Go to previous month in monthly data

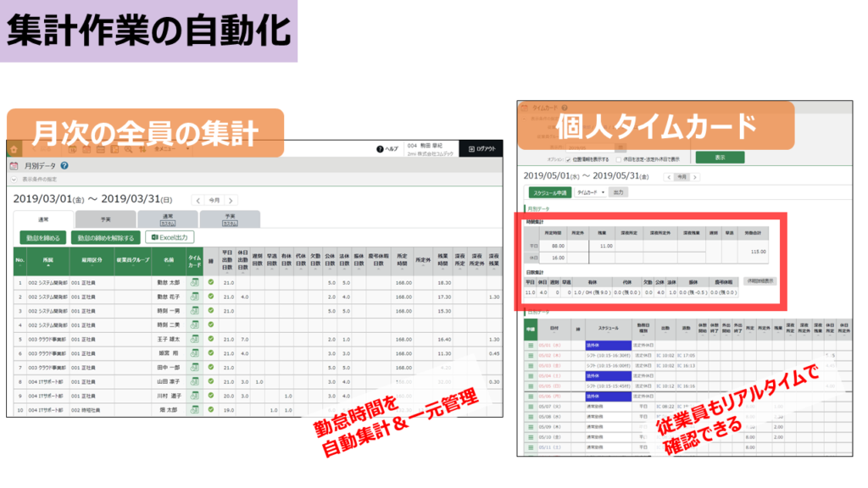point(198,200)
